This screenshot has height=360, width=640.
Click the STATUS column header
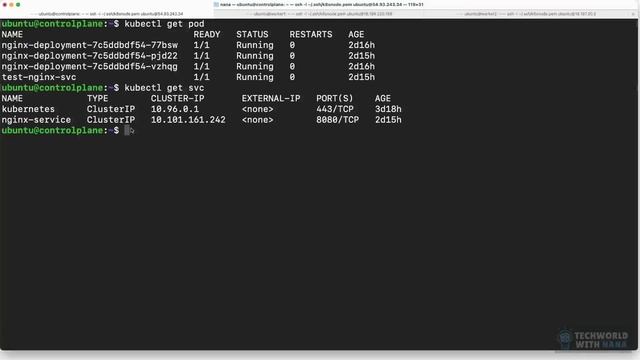point(252,35)
